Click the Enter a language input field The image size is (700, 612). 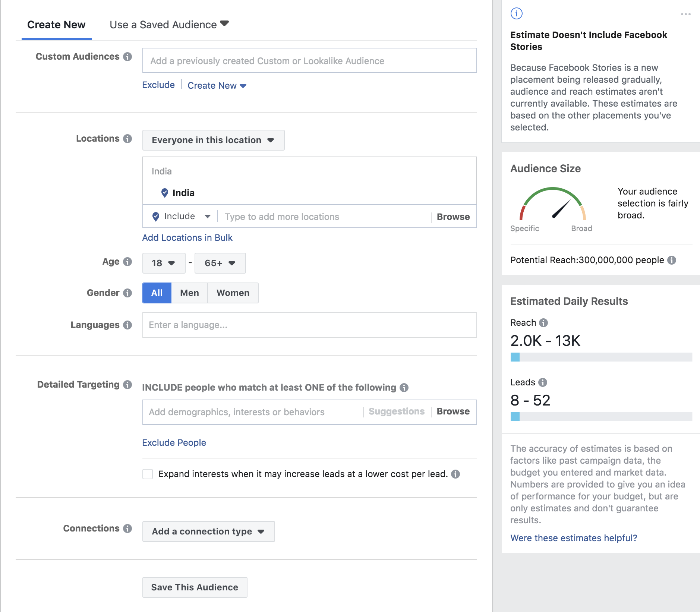click(309, 325)
